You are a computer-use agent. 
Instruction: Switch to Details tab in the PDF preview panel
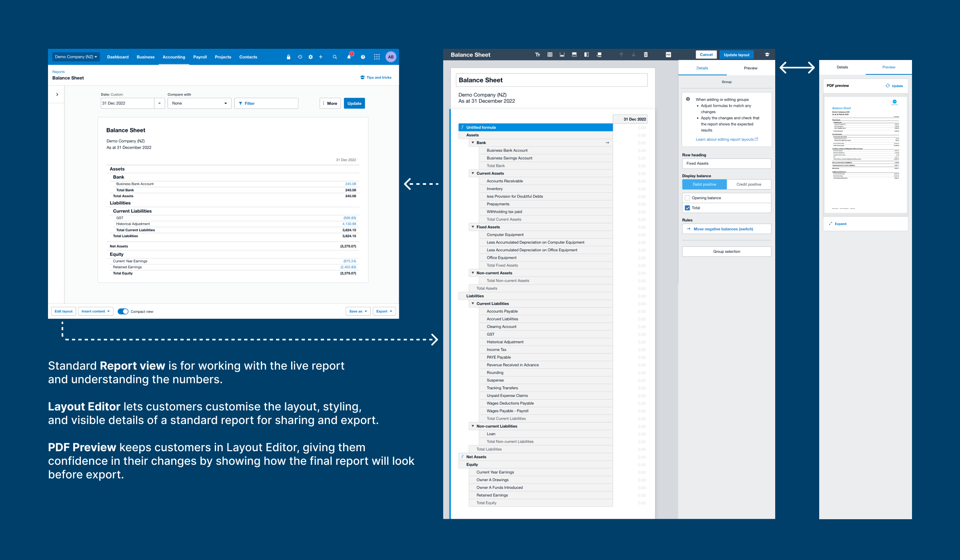point(842,67)
